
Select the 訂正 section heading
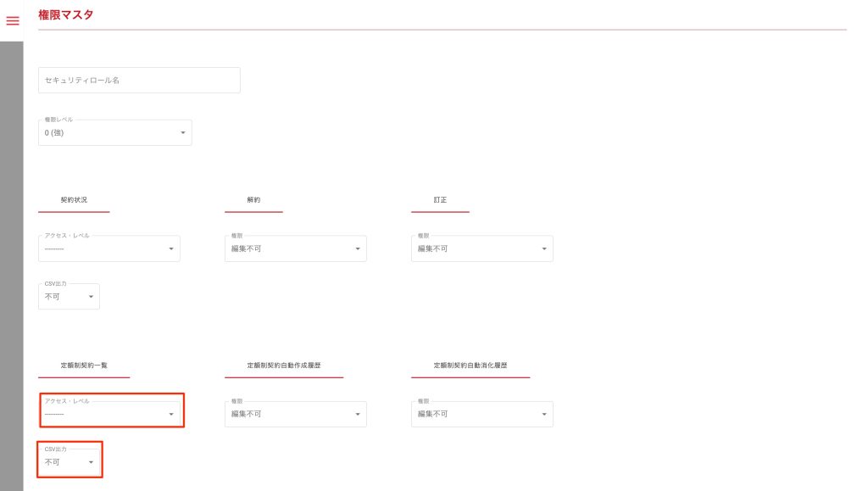point(440,200)
